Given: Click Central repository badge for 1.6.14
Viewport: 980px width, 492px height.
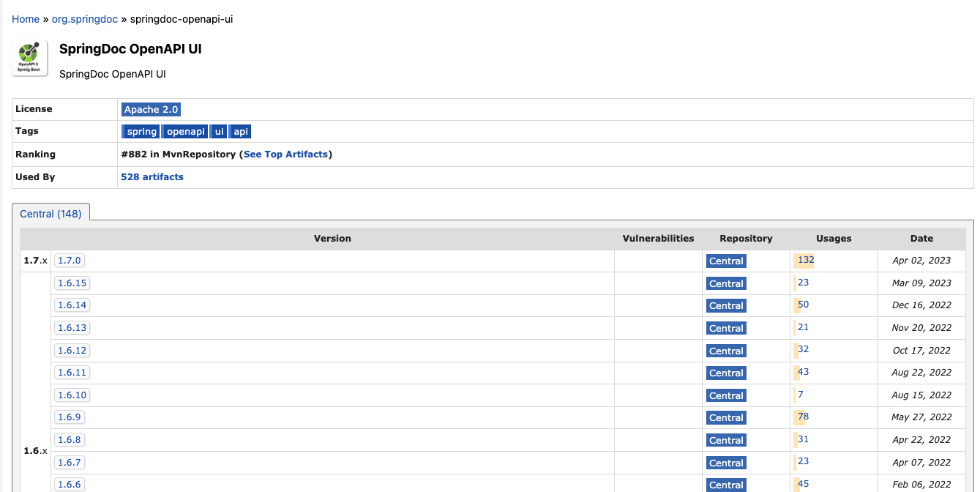Looking at the screenshot, I should 726,305.
